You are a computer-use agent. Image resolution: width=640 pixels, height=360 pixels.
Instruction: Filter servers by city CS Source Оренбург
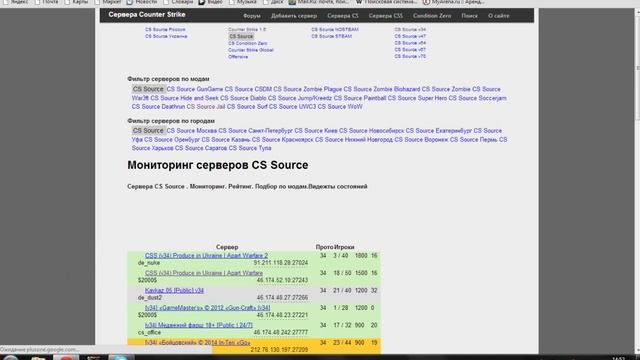click(x=172, y=140)
